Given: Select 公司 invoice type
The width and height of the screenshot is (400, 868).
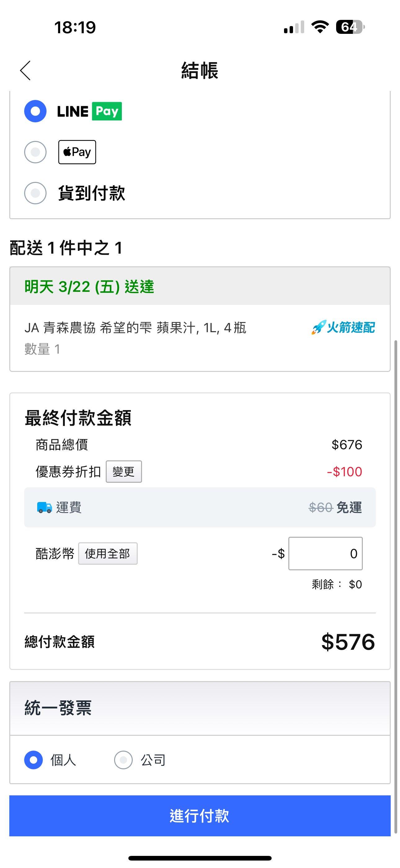Looking at the screenshot, I should click(x=123, y=760).
